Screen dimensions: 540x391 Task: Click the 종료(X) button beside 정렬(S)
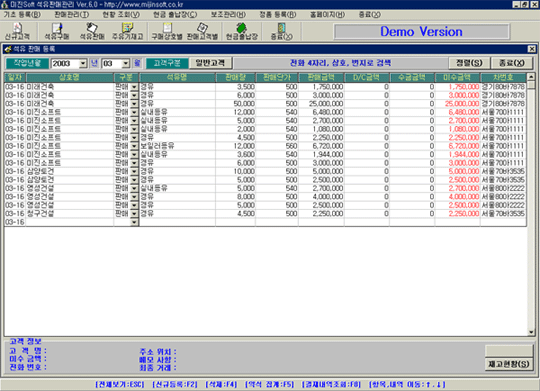click(512, 63)
